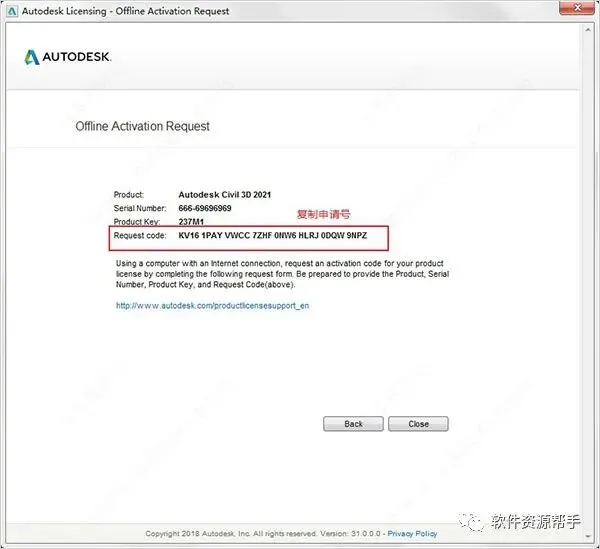Select the product key 237M1
This screenshot has height=549, width=600.
click(x=191, y=222)
